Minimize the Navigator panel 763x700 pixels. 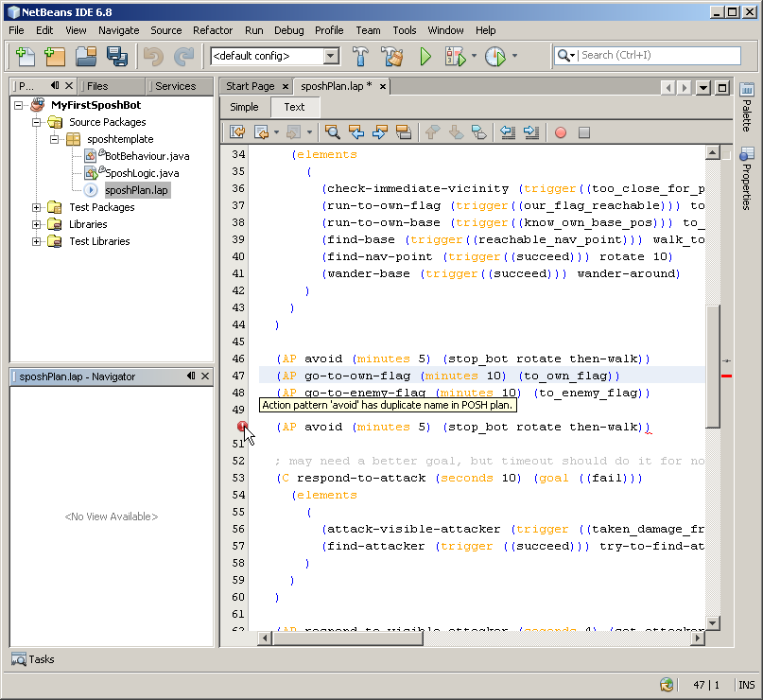191,376
